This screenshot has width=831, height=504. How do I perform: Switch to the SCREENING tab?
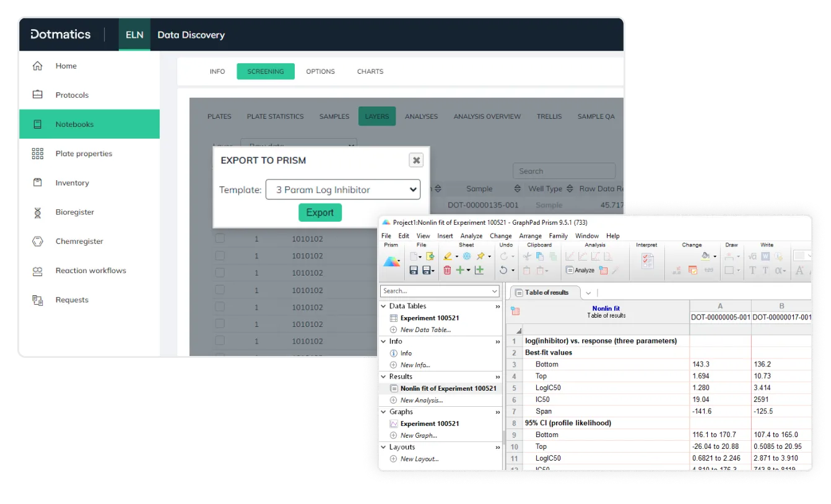pos(266,71)
